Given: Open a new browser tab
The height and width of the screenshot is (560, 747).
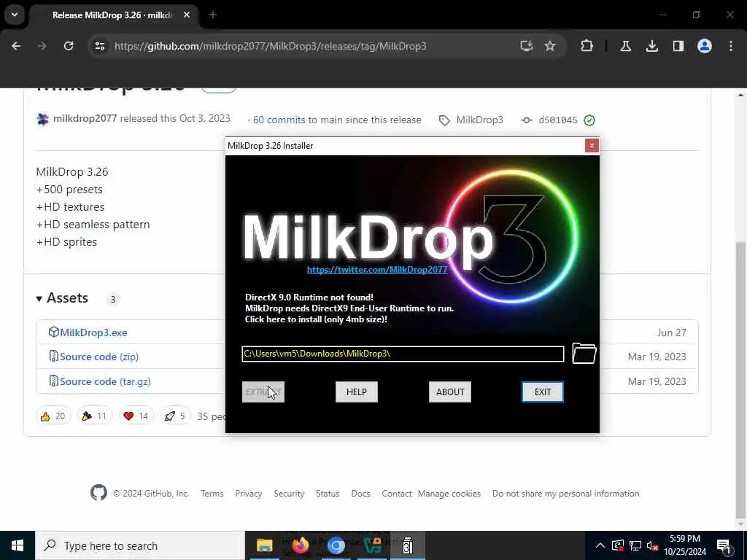Looking at the screenshot, I should (x=213, y=15).
